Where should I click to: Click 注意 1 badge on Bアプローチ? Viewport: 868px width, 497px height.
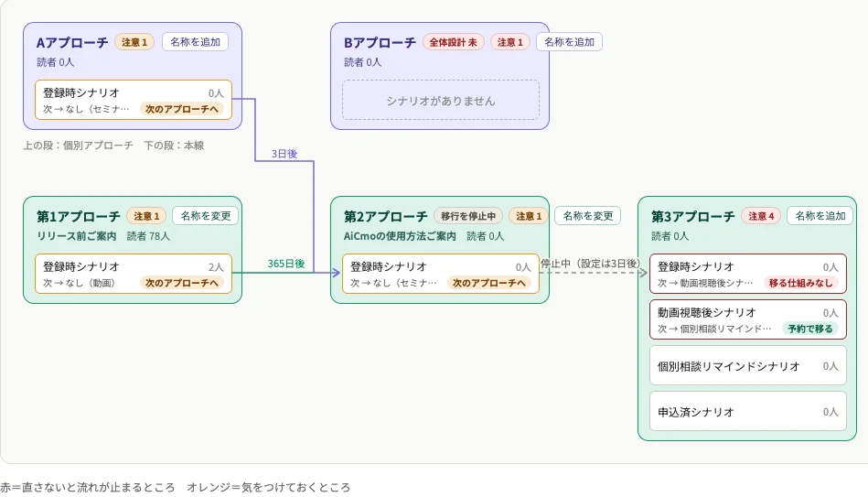[509, 42]
